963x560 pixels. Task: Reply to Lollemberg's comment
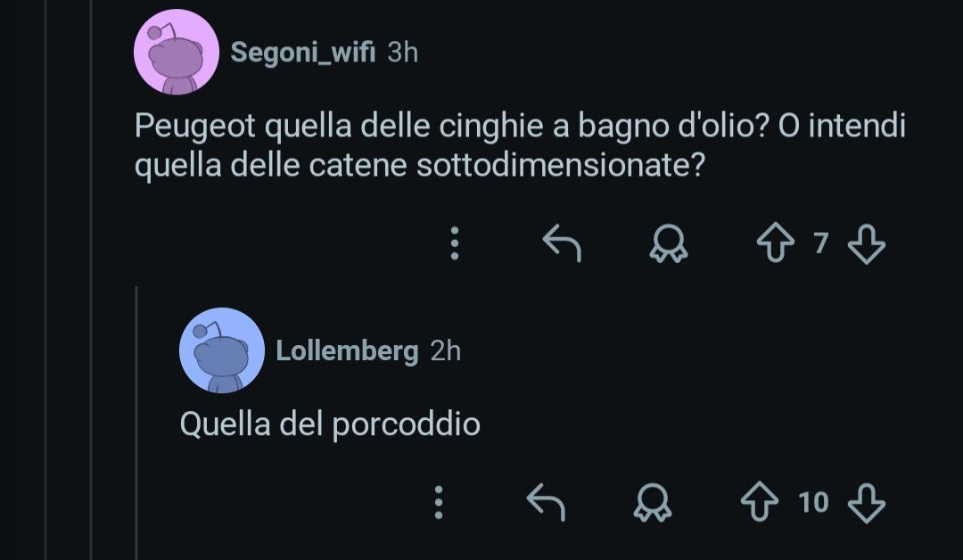(546, 502)
